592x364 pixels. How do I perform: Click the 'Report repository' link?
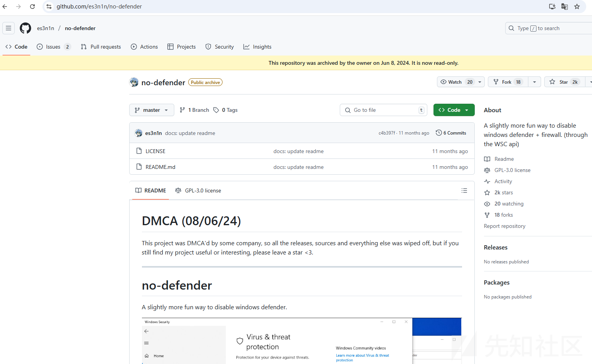[x=504, y=226]
